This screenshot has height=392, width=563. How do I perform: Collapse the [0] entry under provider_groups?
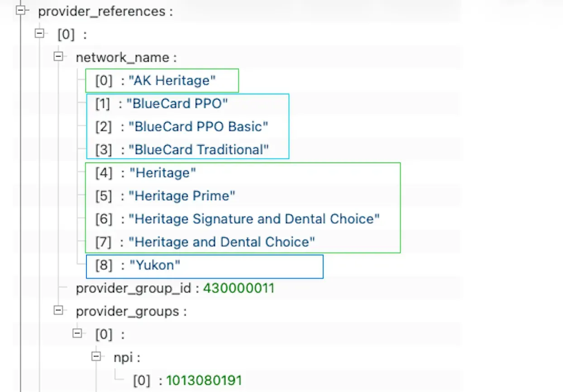point(77,333)
